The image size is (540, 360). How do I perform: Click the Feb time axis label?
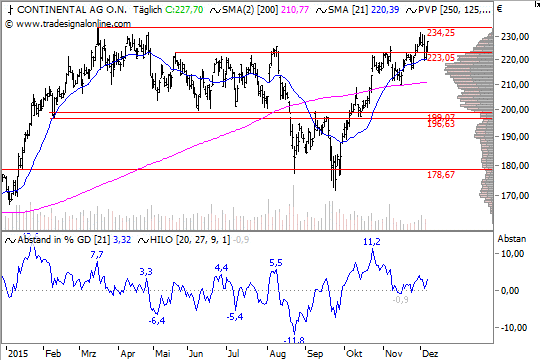pyautogui.click(x=53, y=354)
